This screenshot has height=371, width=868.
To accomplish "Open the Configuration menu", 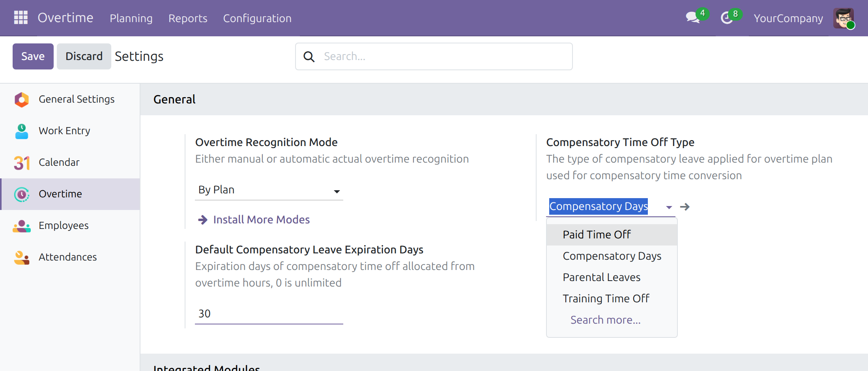I will [x=257, y=18].
